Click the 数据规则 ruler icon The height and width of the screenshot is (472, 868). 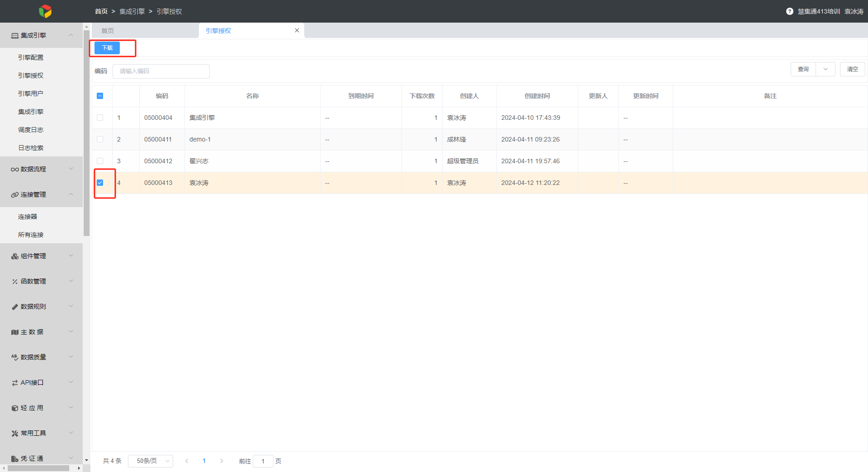coord(15,307)
